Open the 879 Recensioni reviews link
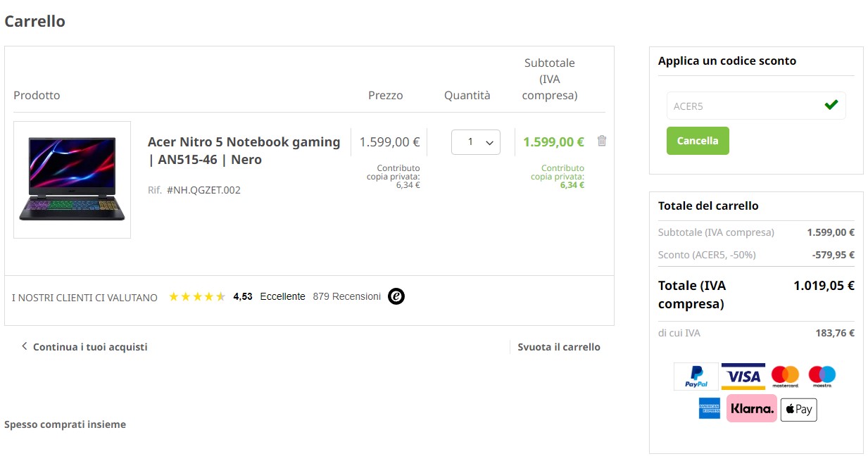Screen dimensions: 868x461 coord(347,297)
